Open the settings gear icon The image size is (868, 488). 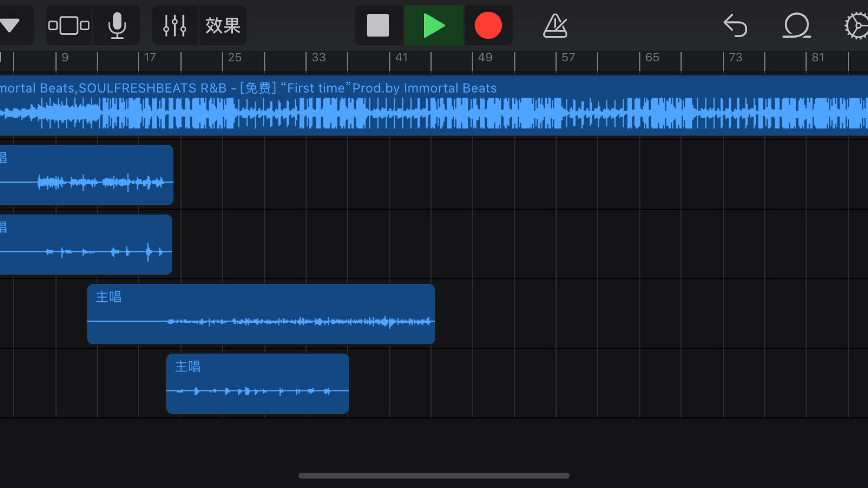[856, 26]
